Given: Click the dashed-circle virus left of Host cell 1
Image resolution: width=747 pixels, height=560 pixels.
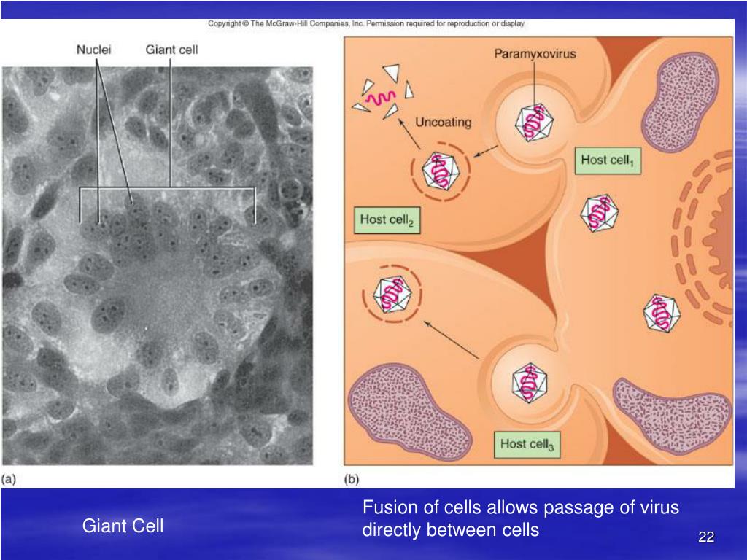Looking at the screenshot, I should (x=441, y=171).
